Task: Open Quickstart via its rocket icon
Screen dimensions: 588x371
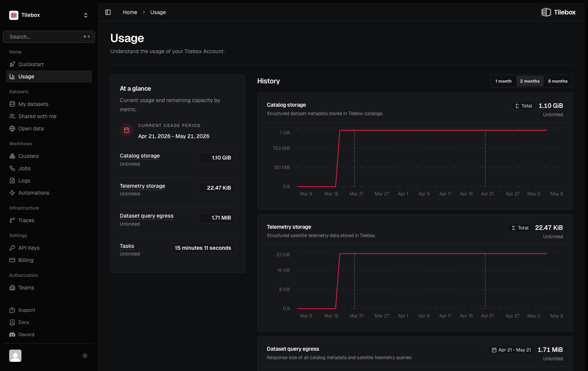Action: (x=12, y=64)
